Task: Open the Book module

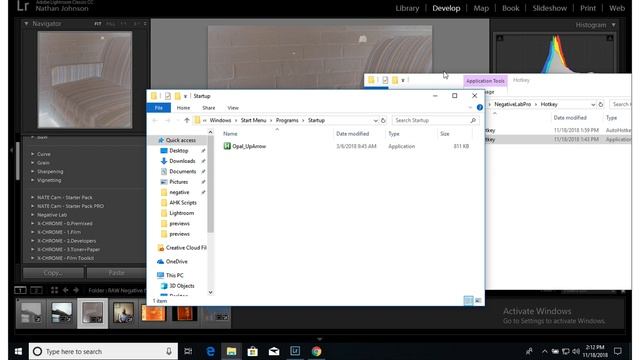Action: 510,8
